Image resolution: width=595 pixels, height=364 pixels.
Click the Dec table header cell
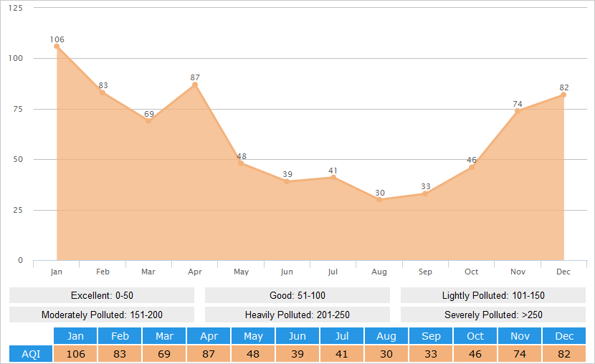564,336
